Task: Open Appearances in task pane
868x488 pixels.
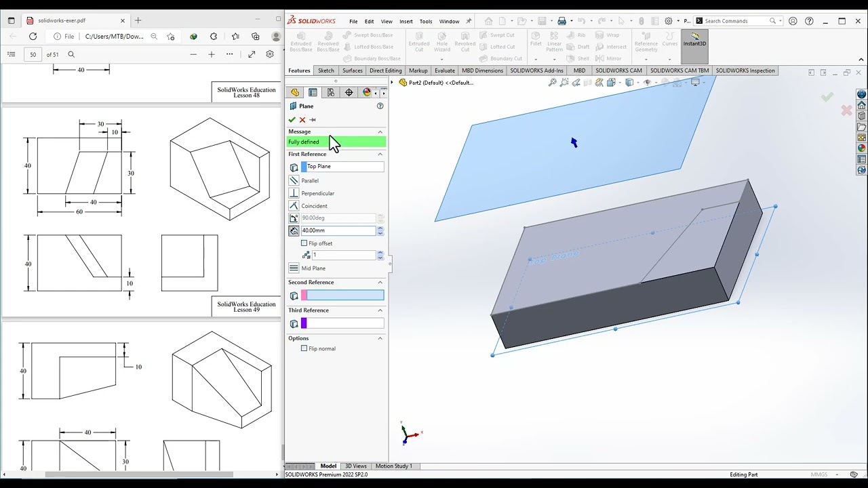Action: 861,148
